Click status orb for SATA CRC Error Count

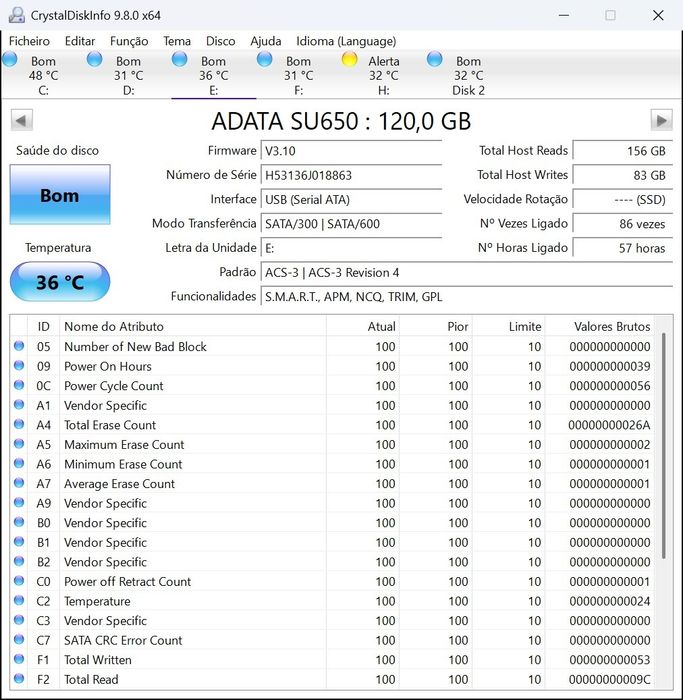(x=19, y=640)
